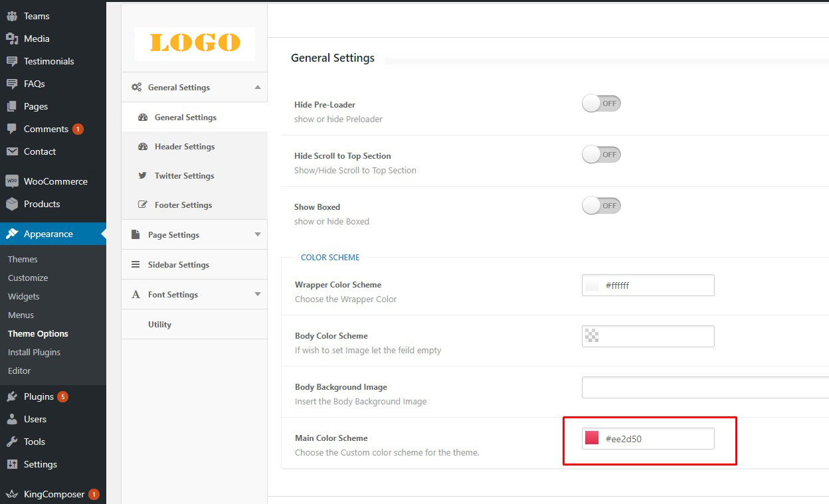Click the Main Color Scheme red swatch
This screenshot has height=504, width=829.
click(592, 438)
